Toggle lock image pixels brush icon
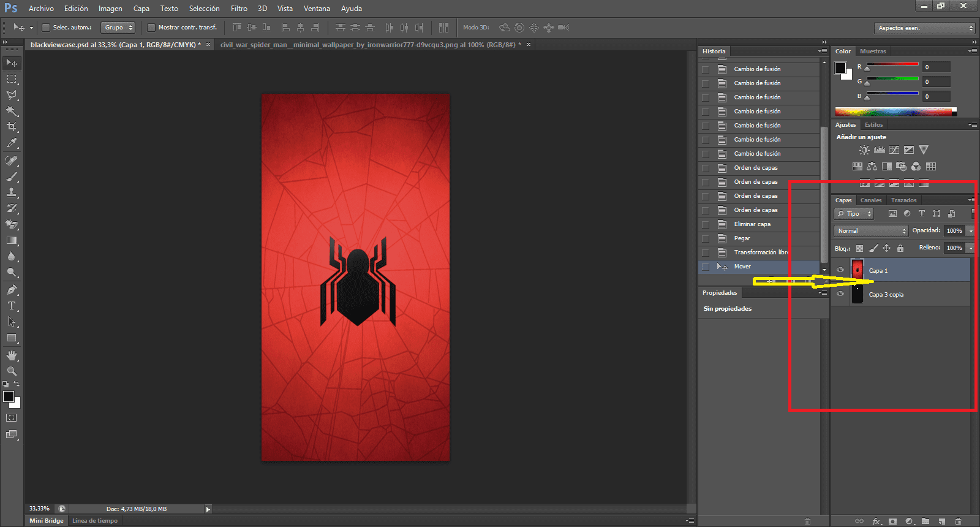Image resolution: width=980 pixels, height=527 pixels. (873, 248)
